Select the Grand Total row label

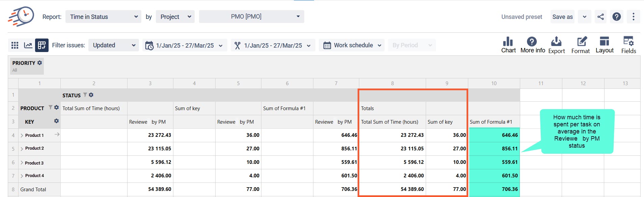[33, 189]
